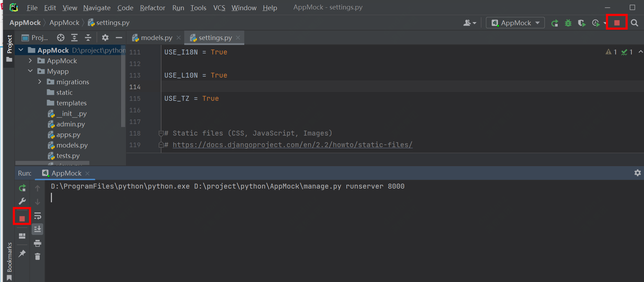Rerun AppMock from the Run panel
Viewport: 644px width, 282px height.
(x=22, y=188)
